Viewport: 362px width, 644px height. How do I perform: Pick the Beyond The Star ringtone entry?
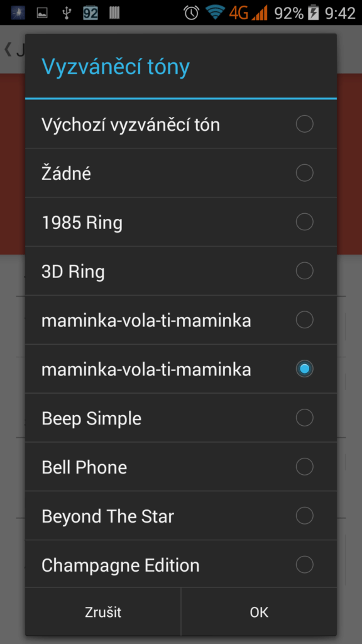181,516
